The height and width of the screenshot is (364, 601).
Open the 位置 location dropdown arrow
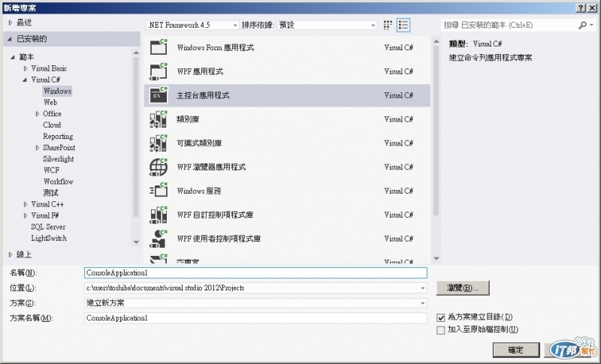coord(422,288)
